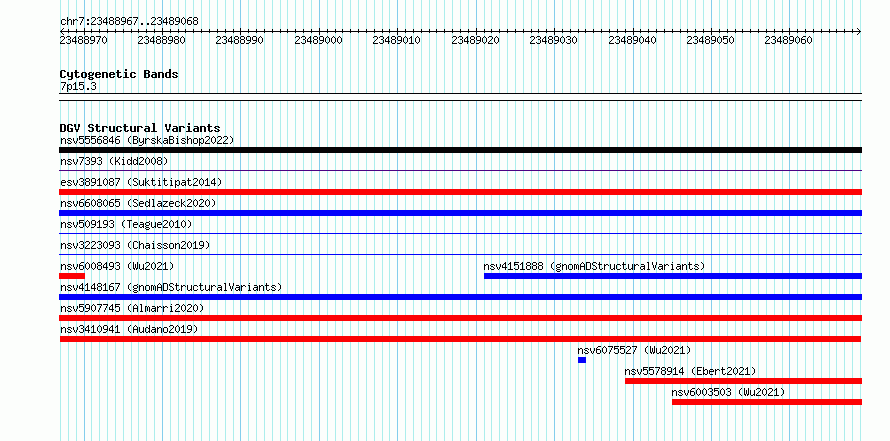Click the Cytogenetic Bands track title
The image size is (890, 441).
[x=119, y=74]
